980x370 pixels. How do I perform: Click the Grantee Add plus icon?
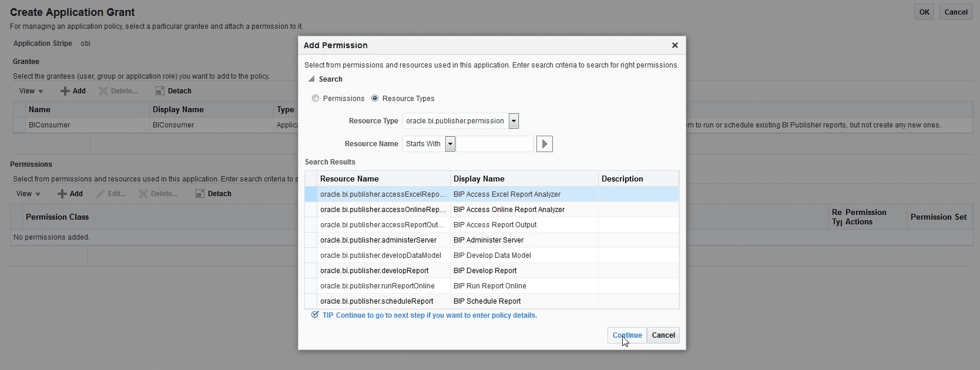65,91
